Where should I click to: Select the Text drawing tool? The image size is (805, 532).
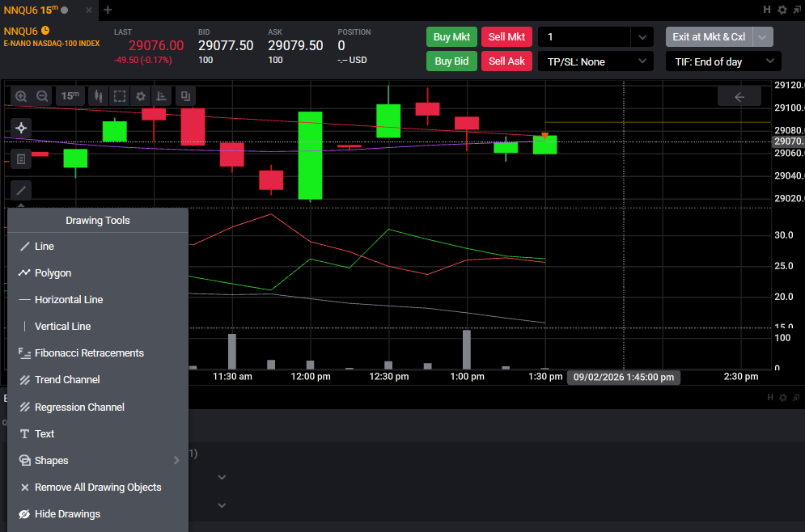pyautogui.click(x=98, y=433)
